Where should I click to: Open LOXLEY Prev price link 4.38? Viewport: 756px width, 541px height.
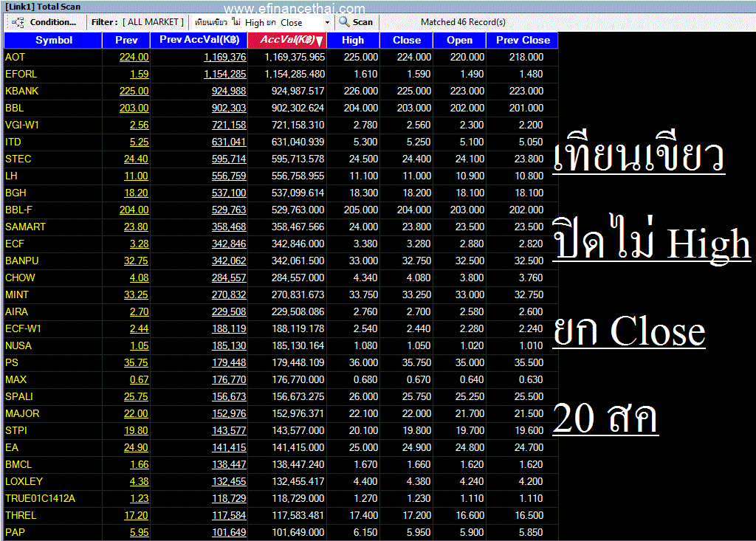point(140,481)
